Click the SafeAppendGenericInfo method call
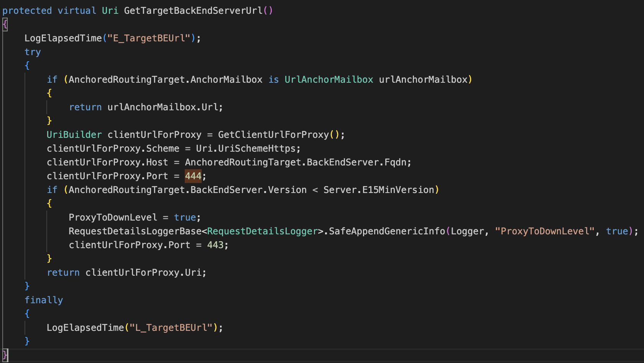The height and width of the screenshot is (363, 644). click(387, 231)
